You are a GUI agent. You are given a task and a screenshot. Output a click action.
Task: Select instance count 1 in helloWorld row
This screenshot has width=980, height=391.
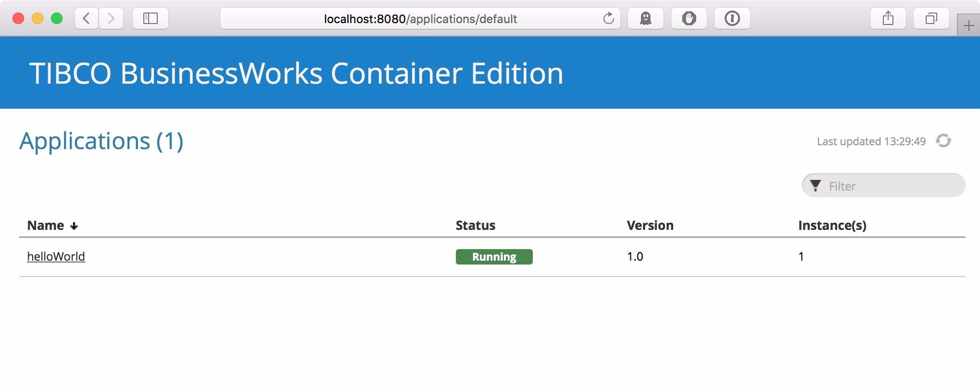pyautogui.click(x=801, y=256)
